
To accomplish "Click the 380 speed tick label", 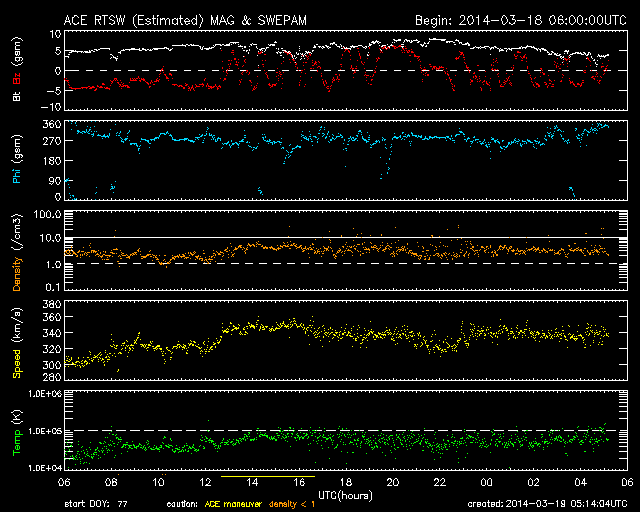I will [x=52, y=304].
